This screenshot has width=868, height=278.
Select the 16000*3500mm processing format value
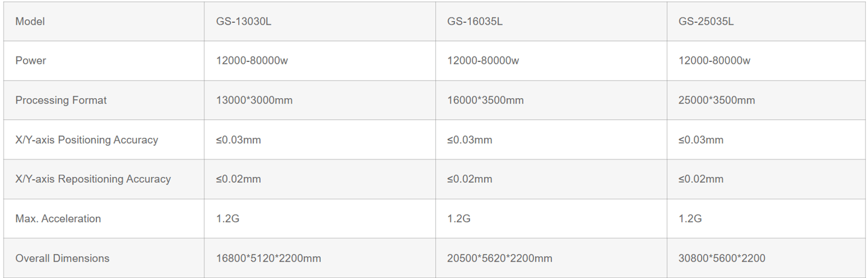click(x=485, y=100)
